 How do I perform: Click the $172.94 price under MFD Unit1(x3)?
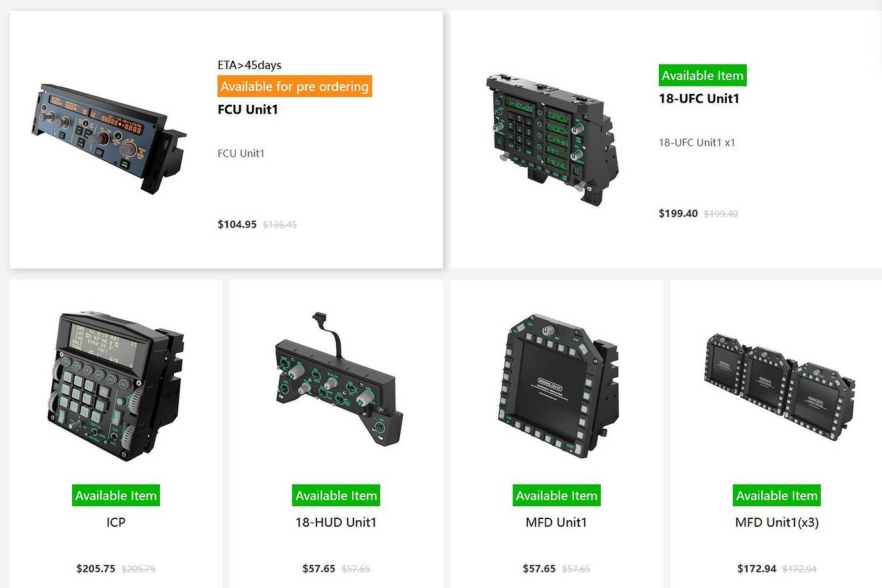point(757,569)
